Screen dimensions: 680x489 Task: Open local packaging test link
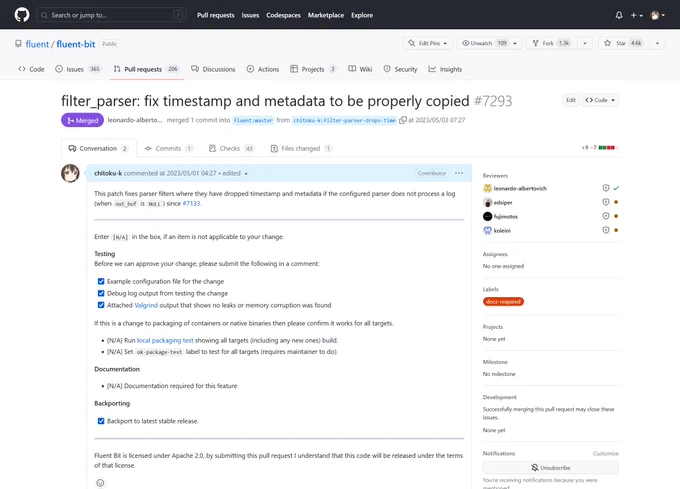[x=165, y=340]
